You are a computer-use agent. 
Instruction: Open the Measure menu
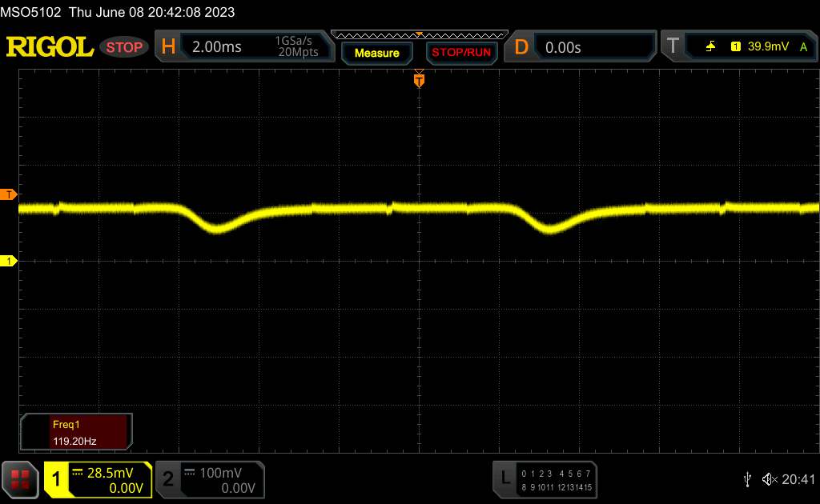coord(376,53)
